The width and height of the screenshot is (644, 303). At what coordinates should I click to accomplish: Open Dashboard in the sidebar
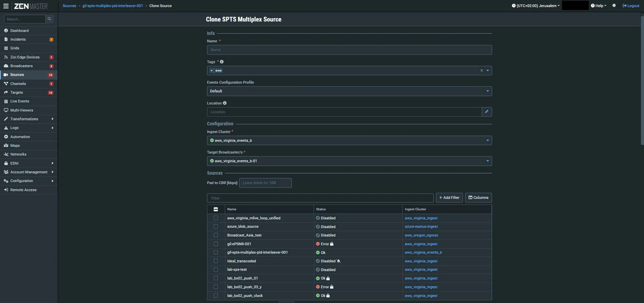click(29, 31)
